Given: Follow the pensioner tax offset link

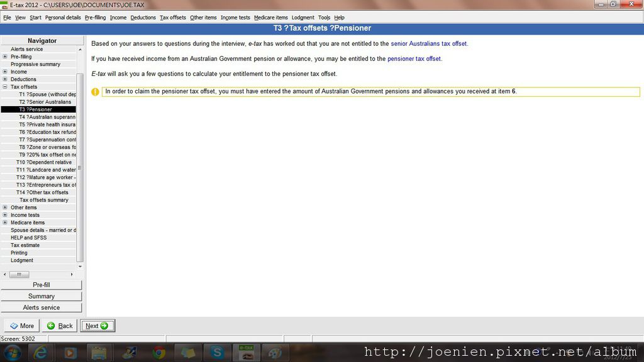Looking at the screenshot, I should [414, 58].
